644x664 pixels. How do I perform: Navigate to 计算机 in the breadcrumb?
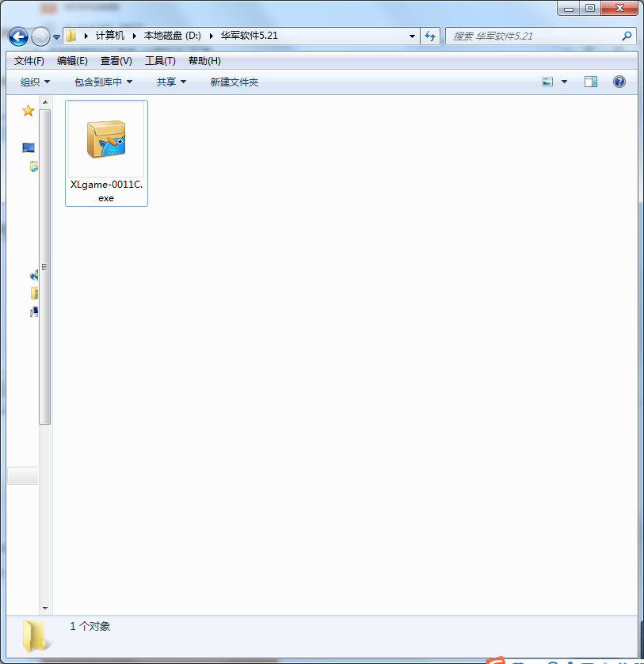(x=109, y=36)
